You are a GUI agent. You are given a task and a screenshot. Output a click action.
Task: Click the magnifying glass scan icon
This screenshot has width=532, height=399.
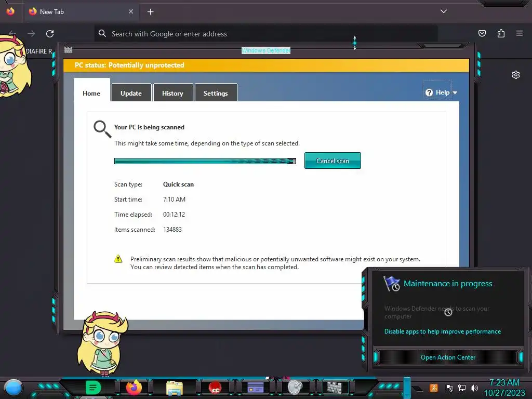click(x=102, y=129)
